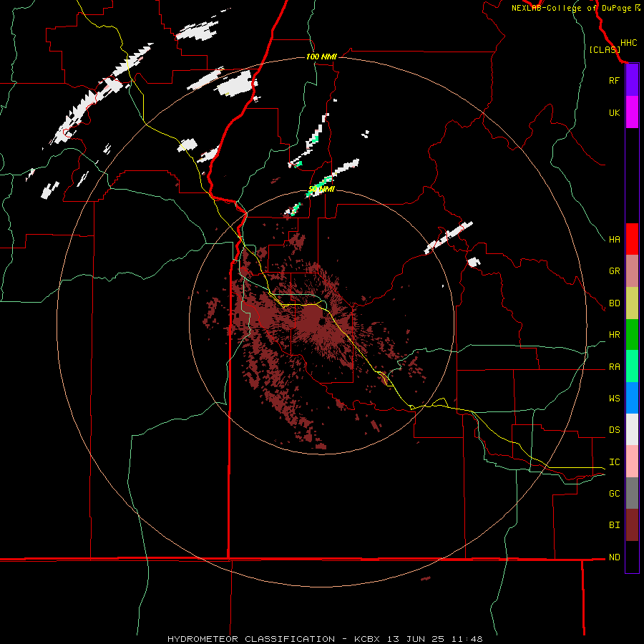
Task: Click the 50 NMI range ring label
Action: [x=321, y=189]
